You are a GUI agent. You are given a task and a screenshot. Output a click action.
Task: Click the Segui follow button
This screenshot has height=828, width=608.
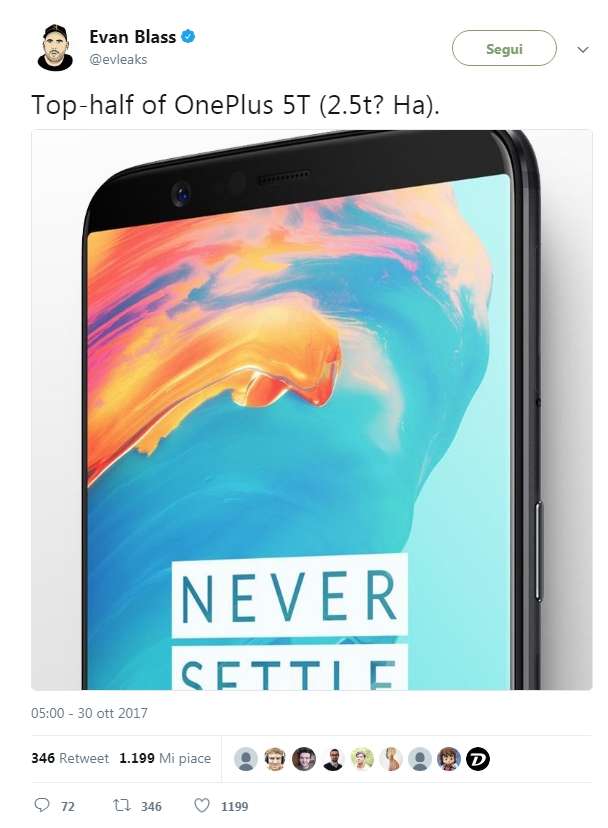point(504,48)
